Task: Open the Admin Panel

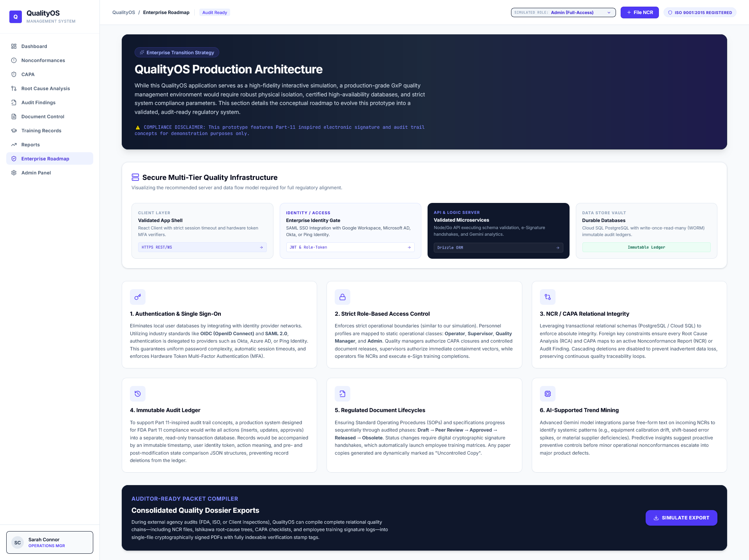Action: tap(50, 173)
